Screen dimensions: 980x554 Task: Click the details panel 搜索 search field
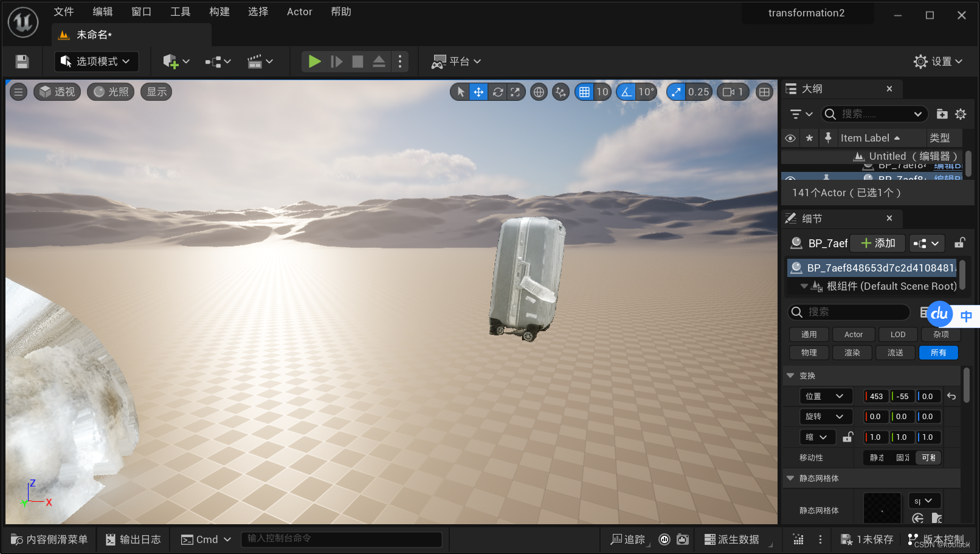tap(849, 312)
